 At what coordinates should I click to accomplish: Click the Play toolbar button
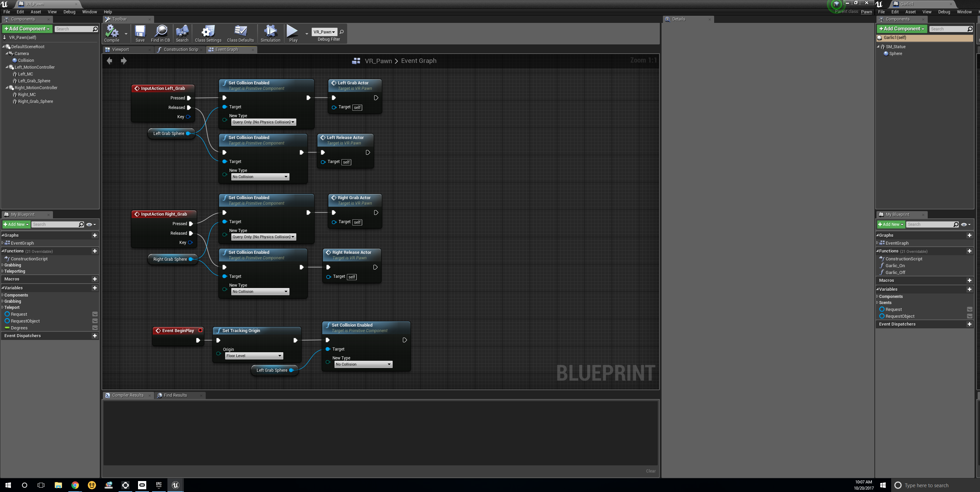293,33
